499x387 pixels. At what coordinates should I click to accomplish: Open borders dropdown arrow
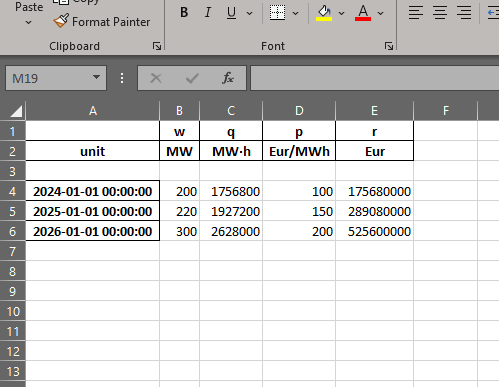pos(295,13)
